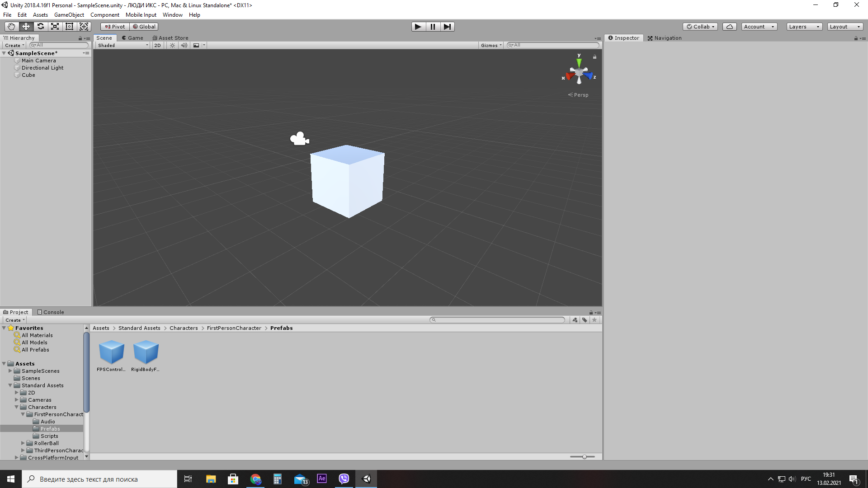Select the Rect tool
Viewport: 868px width, 488px height.
69,27
